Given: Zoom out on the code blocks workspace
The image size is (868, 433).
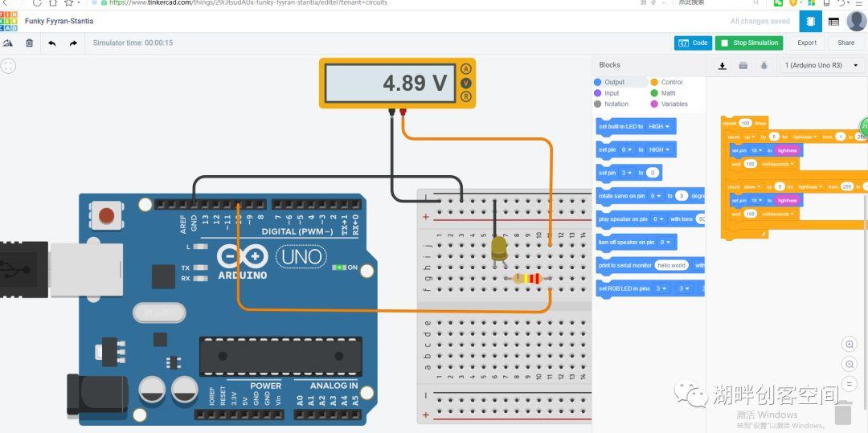Looking at the screenshot, I should point(850,363).
